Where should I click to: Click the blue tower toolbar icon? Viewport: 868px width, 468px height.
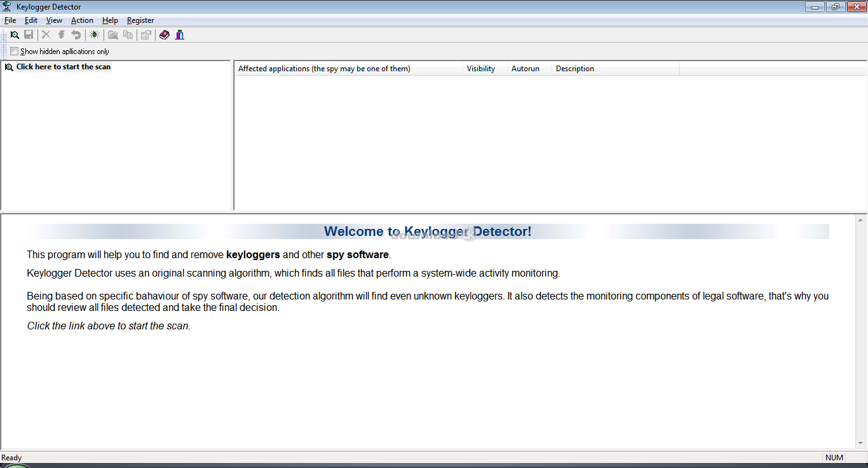tap(180, 35)
